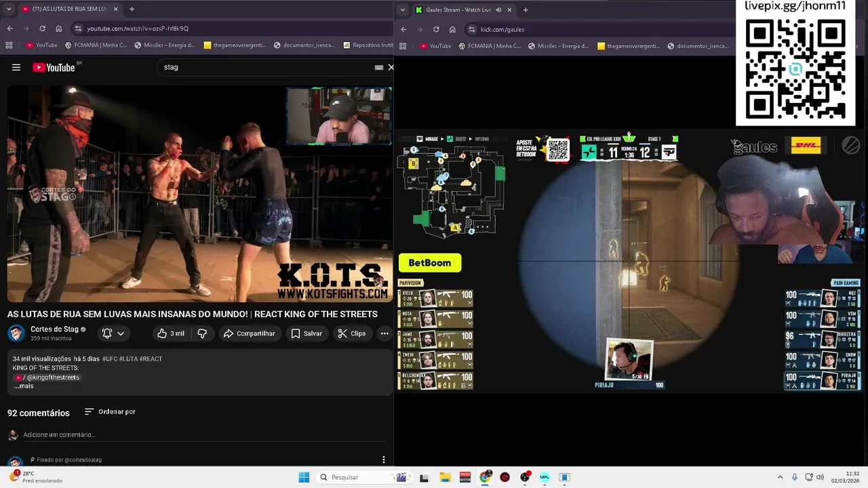Open the on-screen keyboard icon in YouTube search
This screenshot has height=488, width=868.
379,67
